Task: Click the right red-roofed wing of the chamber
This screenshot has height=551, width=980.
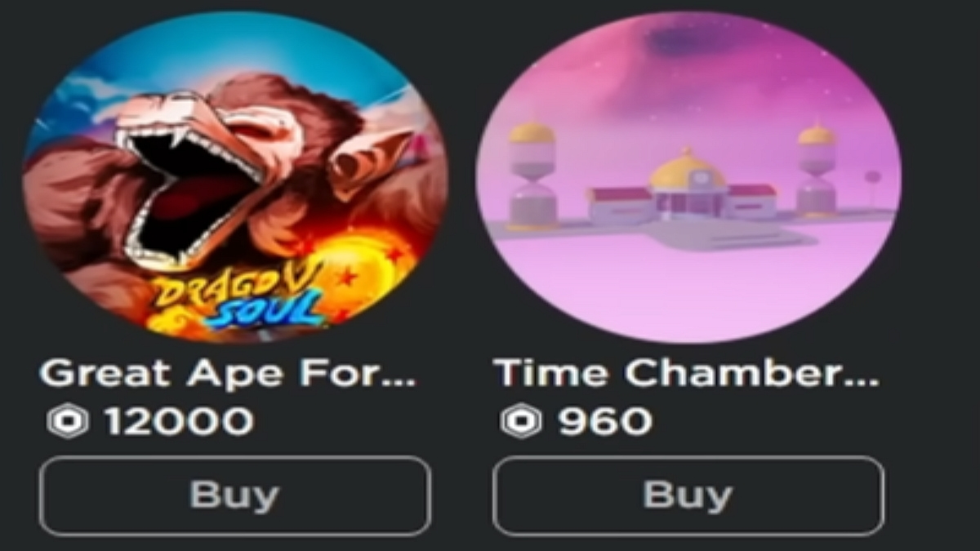Action: tap(752, 201)
